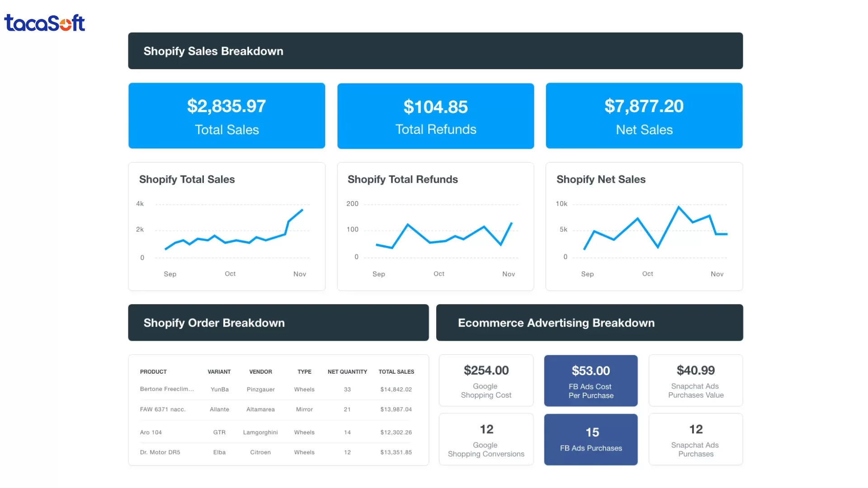Open the Snapchat Ads Purchases Value tile
Screen dimensions: 868x488
pos(695,380)
